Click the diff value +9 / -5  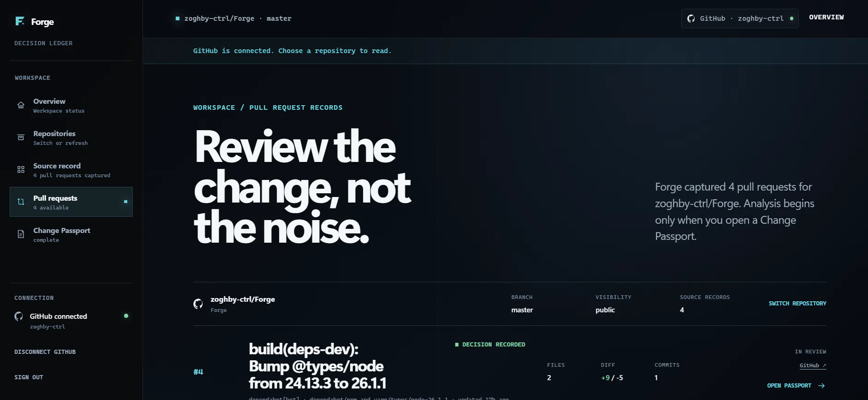(x=612, y=378)
